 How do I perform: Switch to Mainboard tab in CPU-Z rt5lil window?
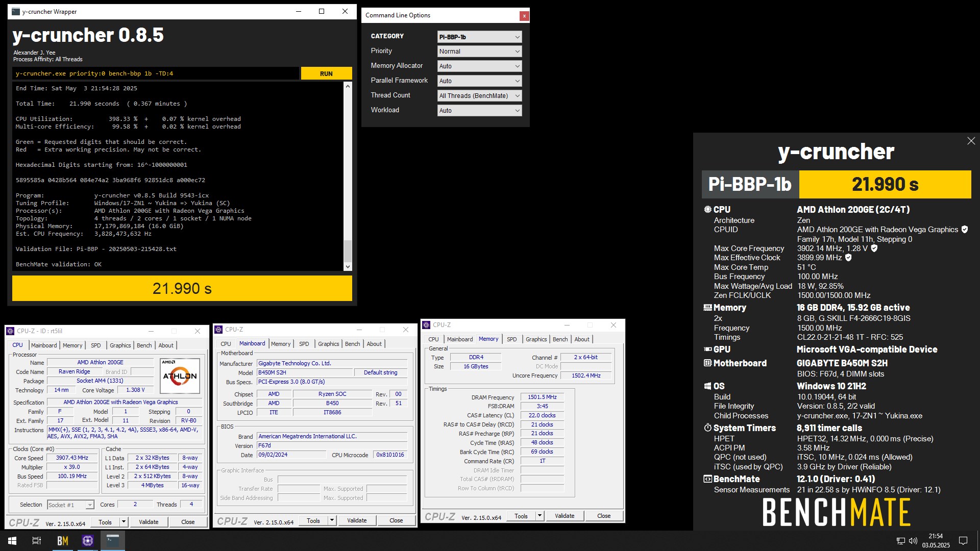44,345
